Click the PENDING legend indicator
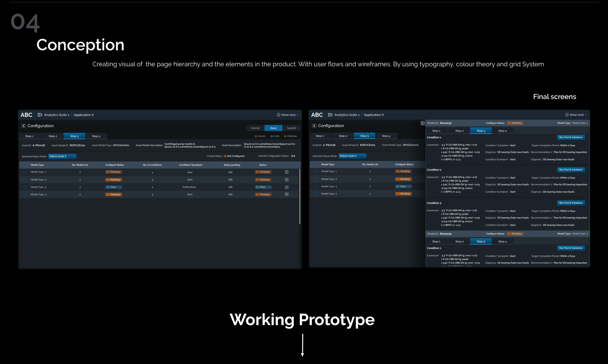608x364 pixels. click(291, 136)
